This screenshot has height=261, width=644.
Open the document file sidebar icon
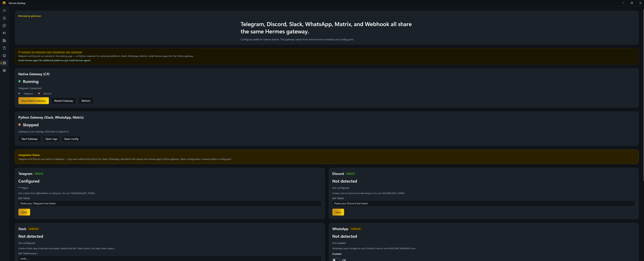4,48
